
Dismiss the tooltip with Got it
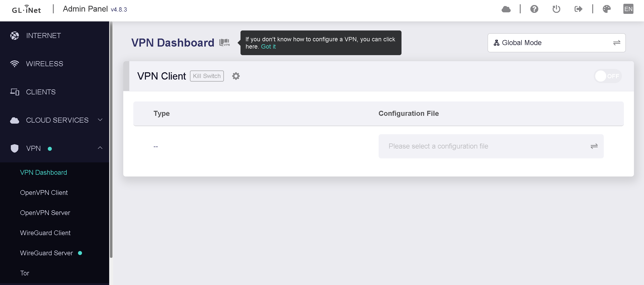point(268,47)
